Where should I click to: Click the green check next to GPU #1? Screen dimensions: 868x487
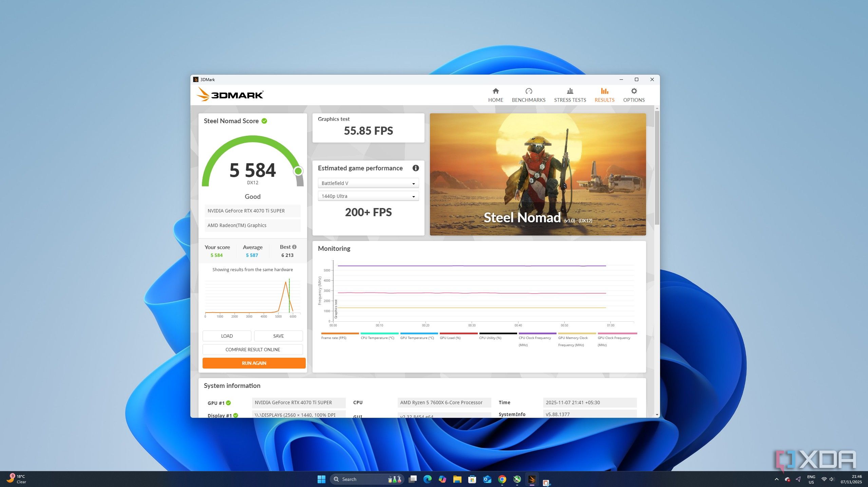pos(228,403)
